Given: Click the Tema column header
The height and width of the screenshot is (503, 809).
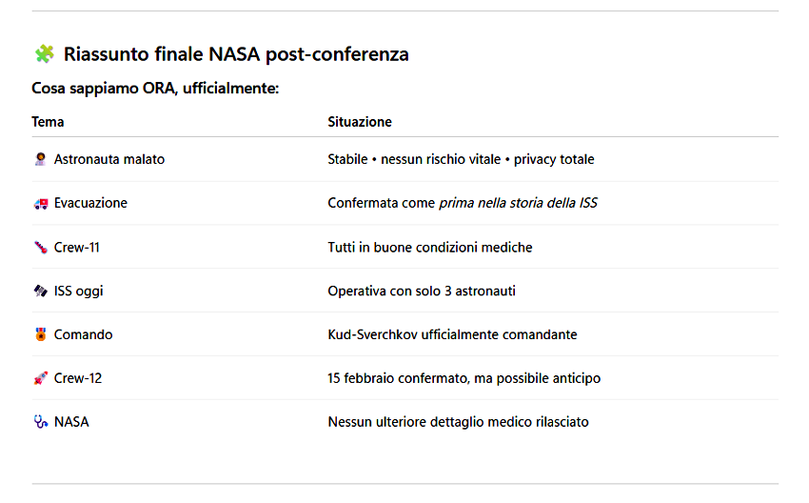Looking at the screenshot, I should 48,121.
